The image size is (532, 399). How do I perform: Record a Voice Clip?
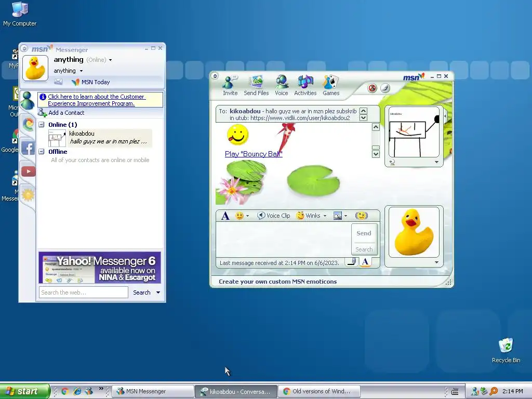coord(273,216)
